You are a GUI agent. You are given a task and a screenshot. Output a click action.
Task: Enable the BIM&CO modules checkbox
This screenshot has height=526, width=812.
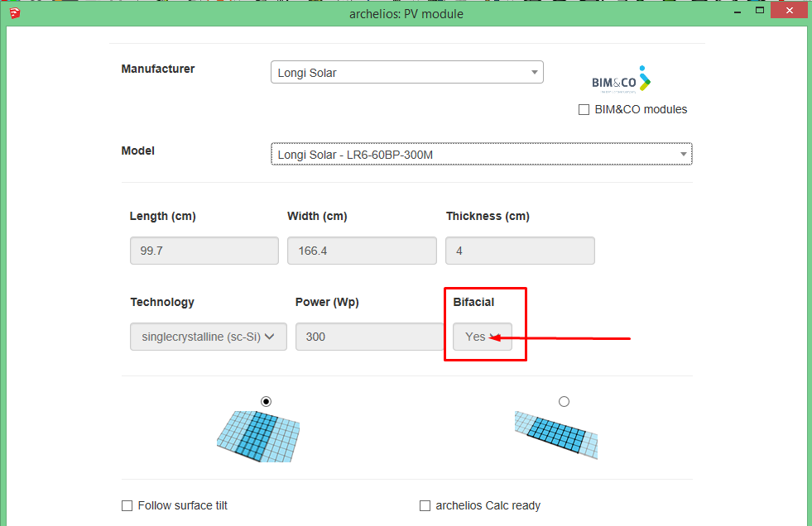[584, 110]
